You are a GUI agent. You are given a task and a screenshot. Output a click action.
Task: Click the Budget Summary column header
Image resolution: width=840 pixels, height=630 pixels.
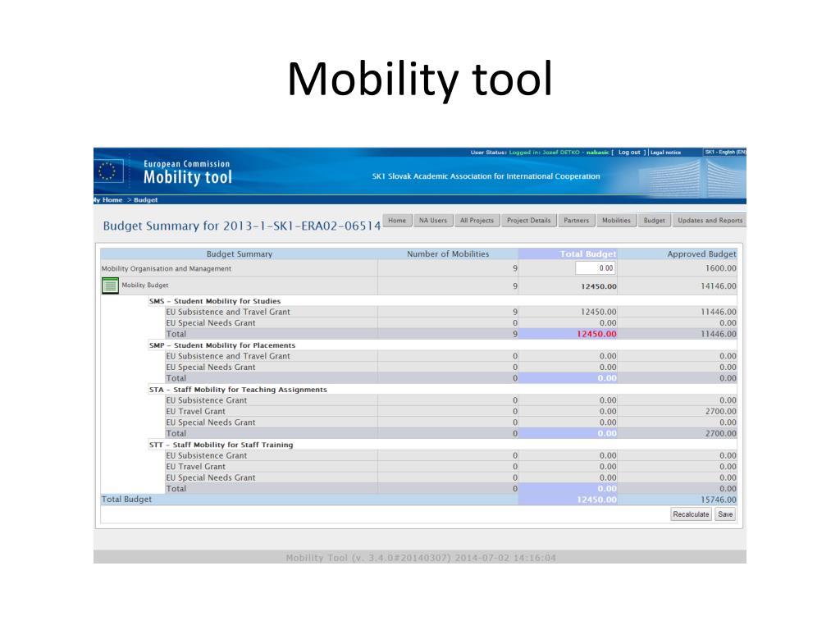(240, 254)
